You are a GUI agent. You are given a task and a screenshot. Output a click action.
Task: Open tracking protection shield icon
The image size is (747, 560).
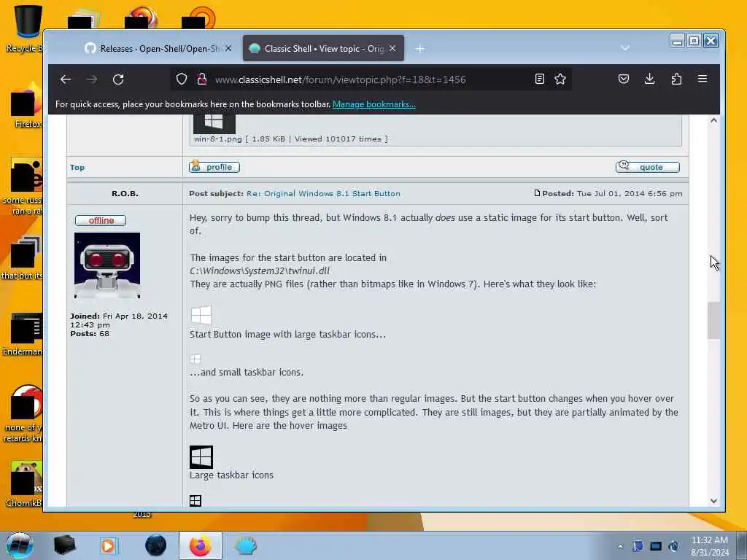182,79
